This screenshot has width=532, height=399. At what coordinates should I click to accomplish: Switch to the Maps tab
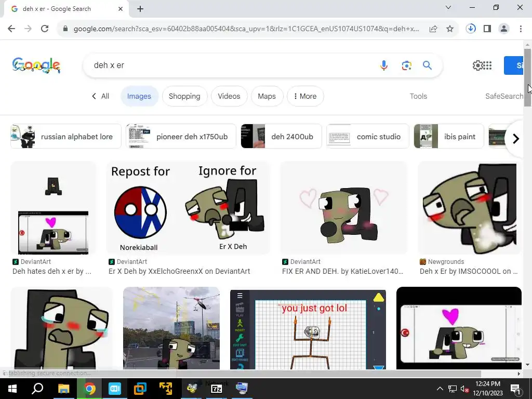pos(267,96)
